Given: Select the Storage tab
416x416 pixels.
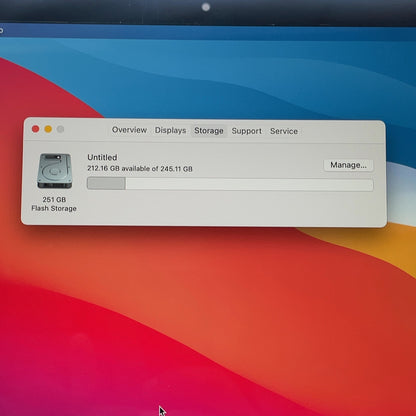Looking at the screenshot, I should 209,131.
